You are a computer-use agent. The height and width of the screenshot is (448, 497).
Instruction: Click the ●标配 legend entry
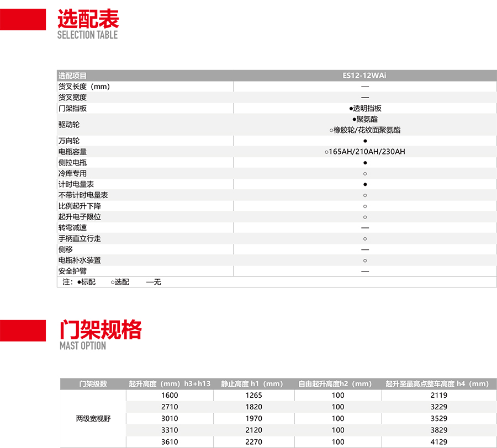(x=86, y=282)
